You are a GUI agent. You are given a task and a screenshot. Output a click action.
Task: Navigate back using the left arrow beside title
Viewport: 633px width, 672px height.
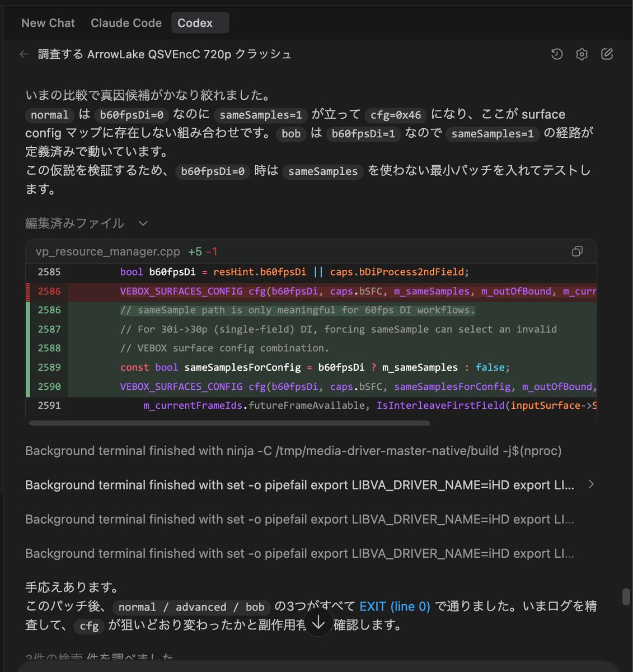(24, 54)
